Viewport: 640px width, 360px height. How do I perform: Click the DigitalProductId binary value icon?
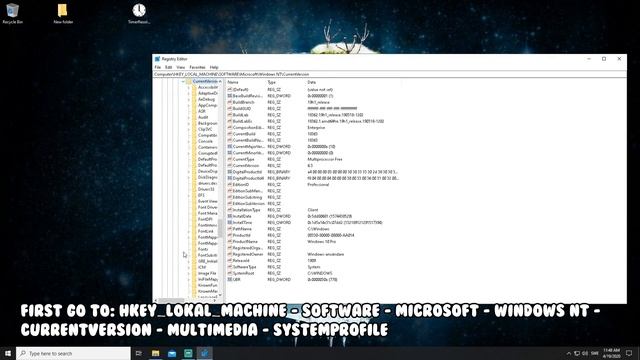[x=229, y=172]
